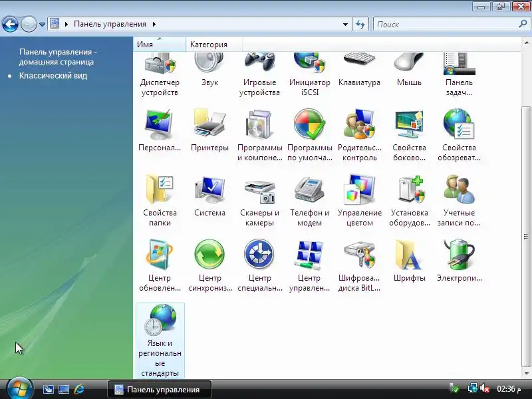The image size is (532, 399).
Task: Open Программы по умолчанию icon
Action: point(309,124)
